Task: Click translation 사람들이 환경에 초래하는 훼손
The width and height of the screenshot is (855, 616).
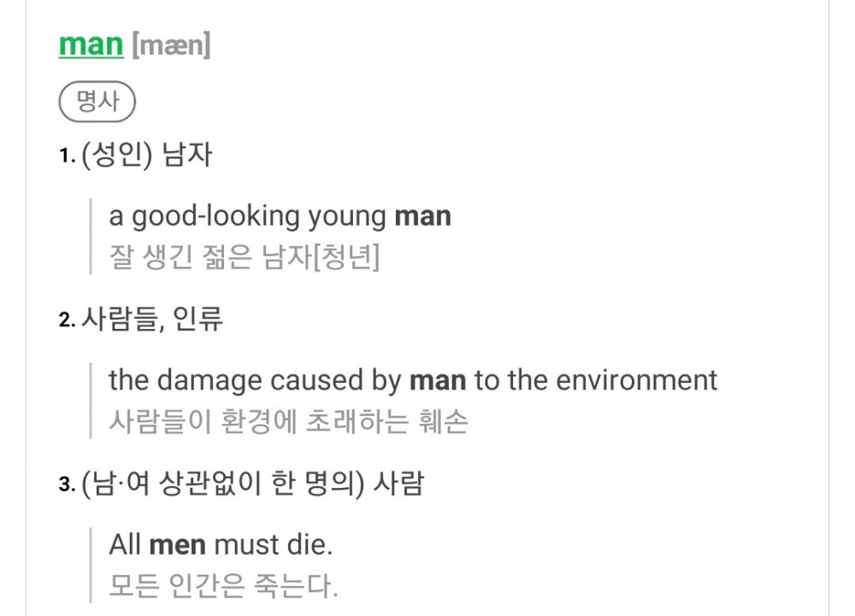Action: 288,421
